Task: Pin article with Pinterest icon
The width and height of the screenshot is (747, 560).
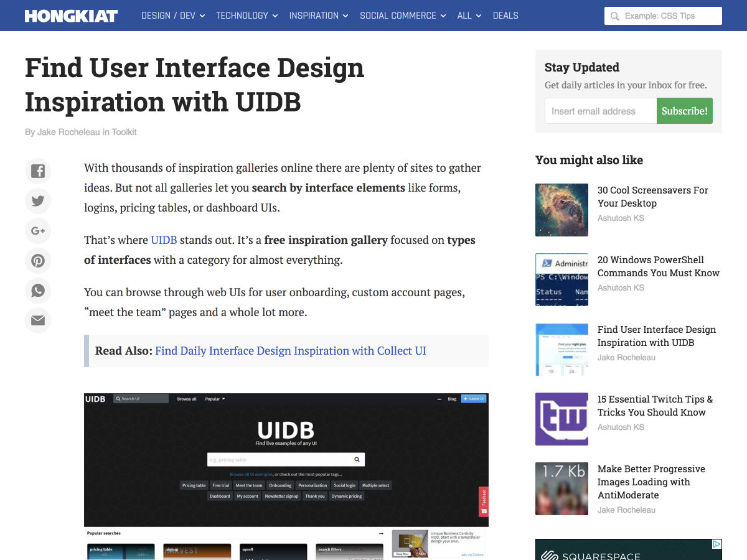Action: click(38, 261)
